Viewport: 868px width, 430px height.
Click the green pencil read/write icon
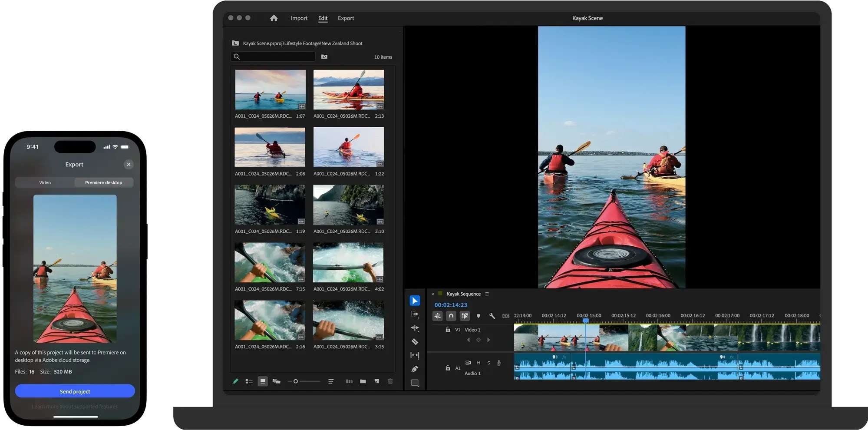235,381
